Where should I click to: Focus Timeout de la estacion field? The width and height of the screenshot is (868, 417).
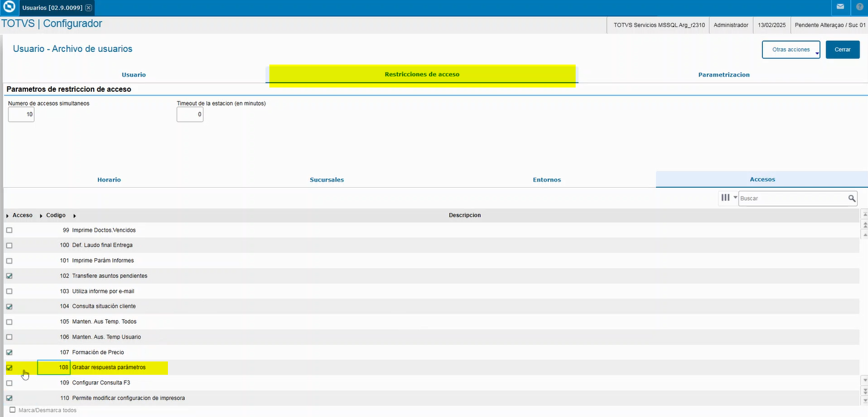coord(190,114)
